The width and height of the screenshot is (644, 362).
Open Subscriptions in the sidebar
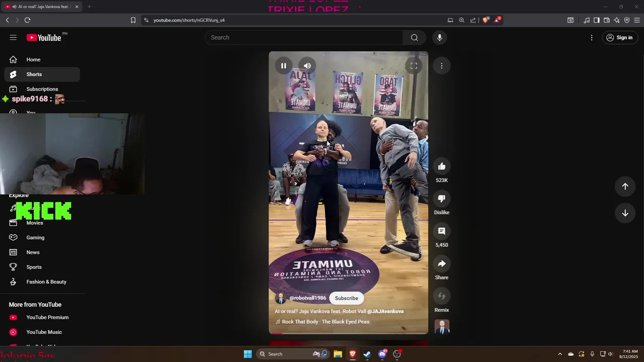pyautogui.click(x=42, y=89)
